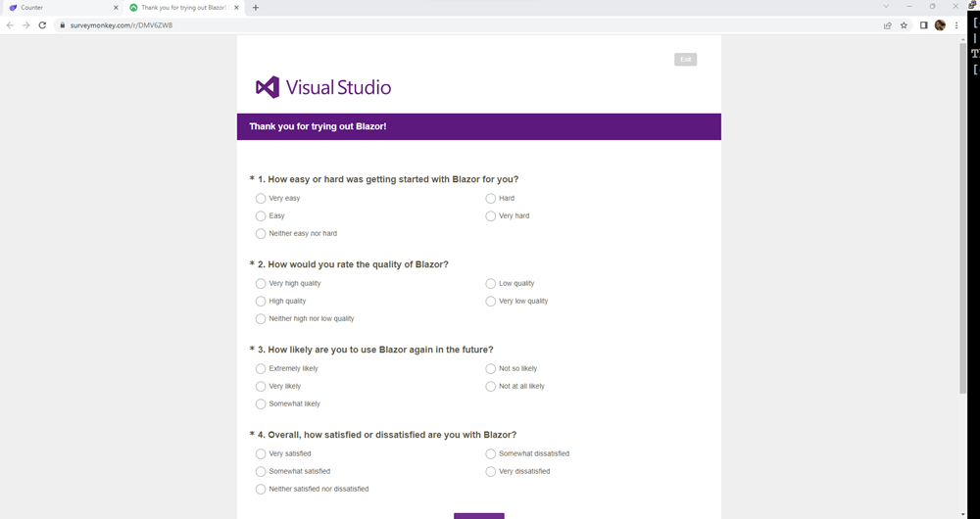The width and height of the screenshot is (980, 519).
Task: Open the tab search chevron
Action: (x=886, y=6)
